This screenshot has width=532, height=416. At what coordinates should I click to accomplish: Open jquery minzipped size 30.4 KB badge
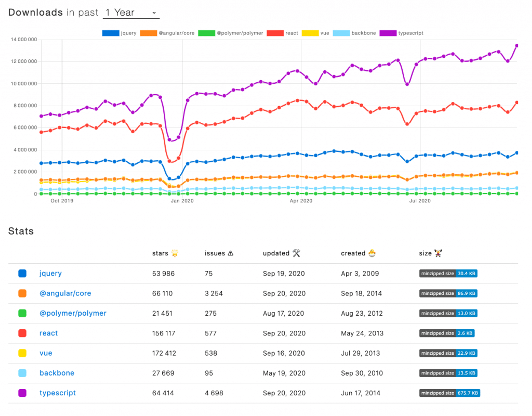click(448, 273)
